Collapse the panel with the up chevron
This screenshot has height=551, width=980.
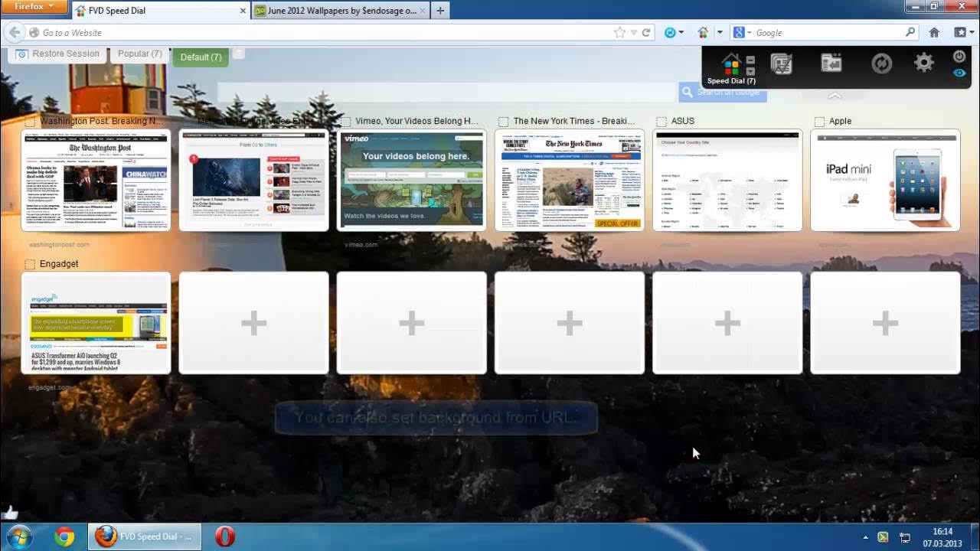(x=835, y=96)
